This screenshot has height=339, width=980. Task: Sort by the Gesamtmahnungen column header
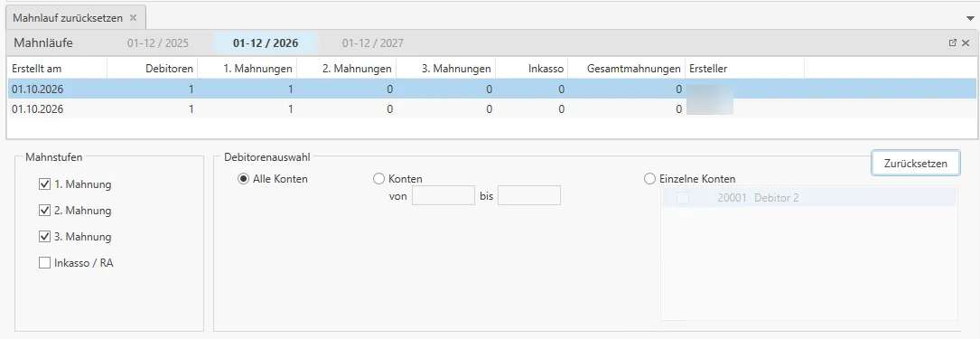627,69
